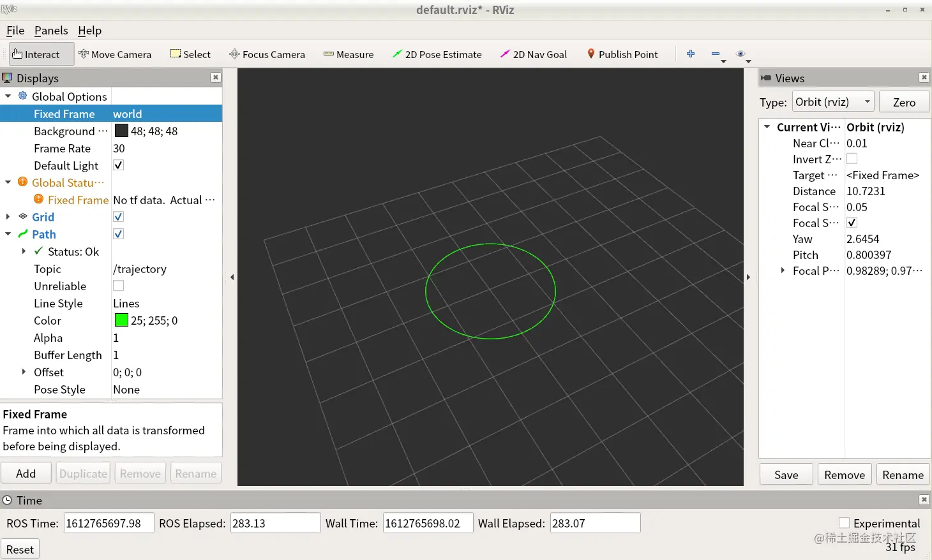Click the blue plus add-tool icon
The image size is (932, 560).
point(691,54)
